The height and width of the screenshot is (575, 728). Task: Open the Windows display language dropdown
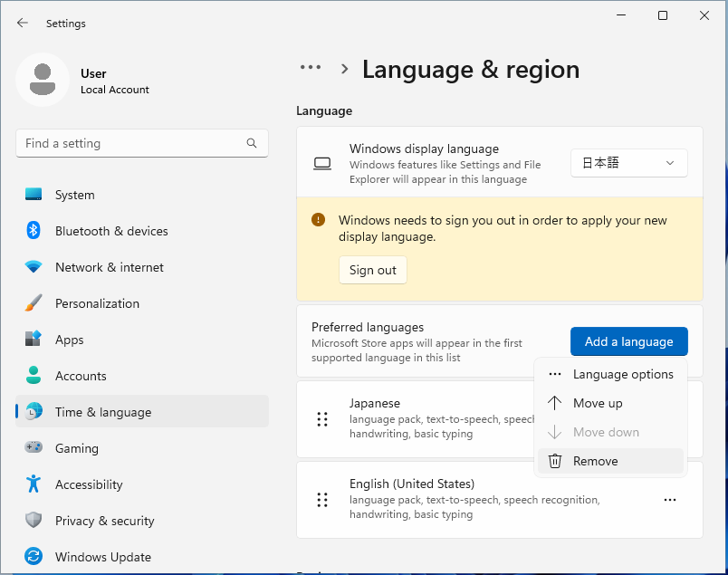628,163
